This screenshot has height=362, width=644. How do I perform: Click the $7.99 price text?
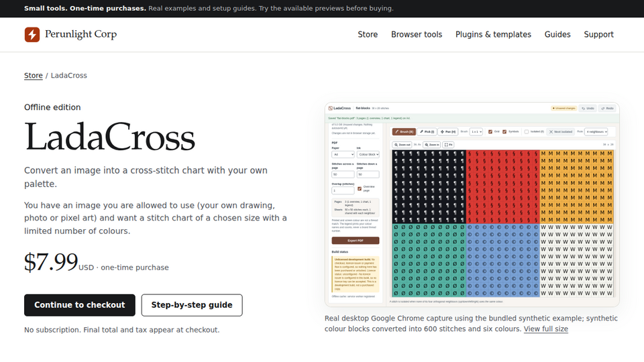coord(51,262)
